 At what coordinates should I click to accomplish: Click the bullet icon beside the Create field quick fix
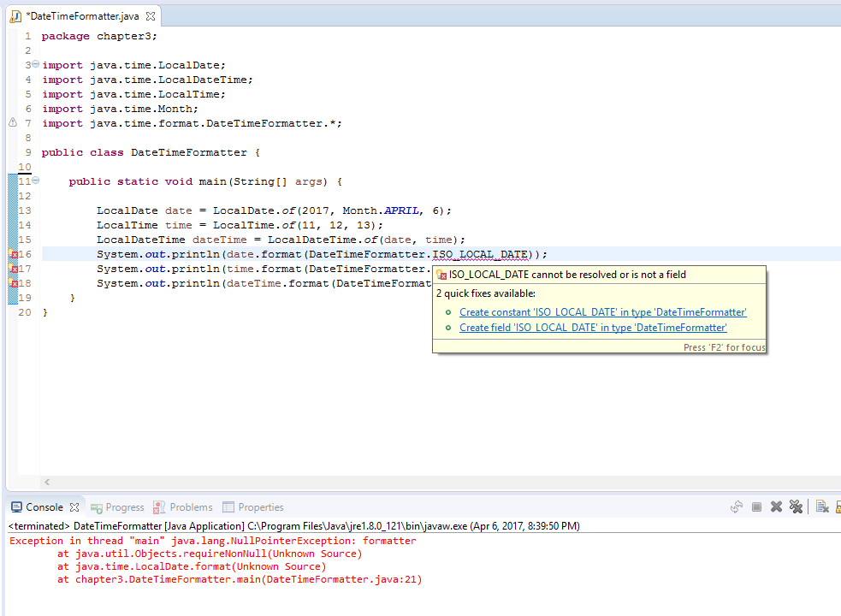coord(448,328)
